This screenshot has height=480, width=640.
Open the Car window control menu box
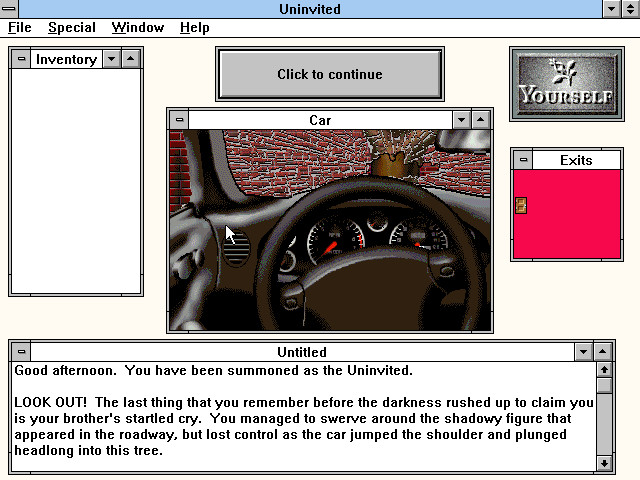click(x=179, y=120)
